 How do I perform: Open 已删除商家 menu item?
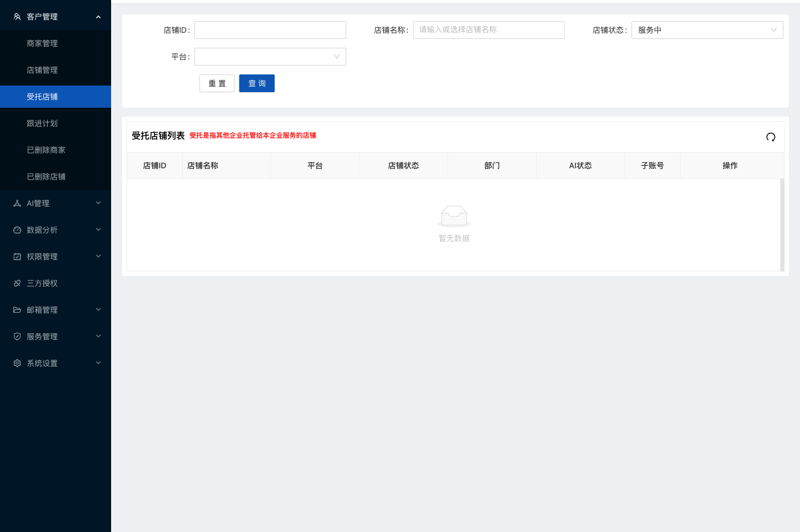point(56,150)
